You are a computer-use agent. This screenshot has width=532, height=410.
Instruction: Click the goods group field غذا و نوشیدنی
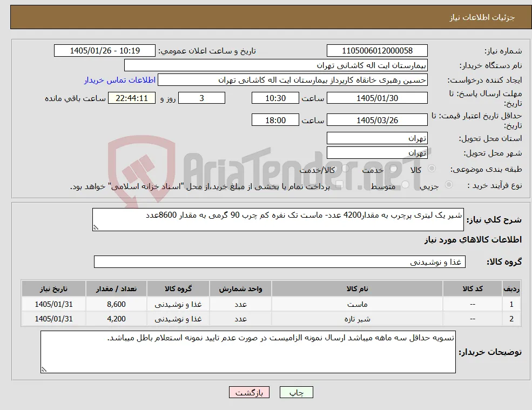click(x=280, y=261)
